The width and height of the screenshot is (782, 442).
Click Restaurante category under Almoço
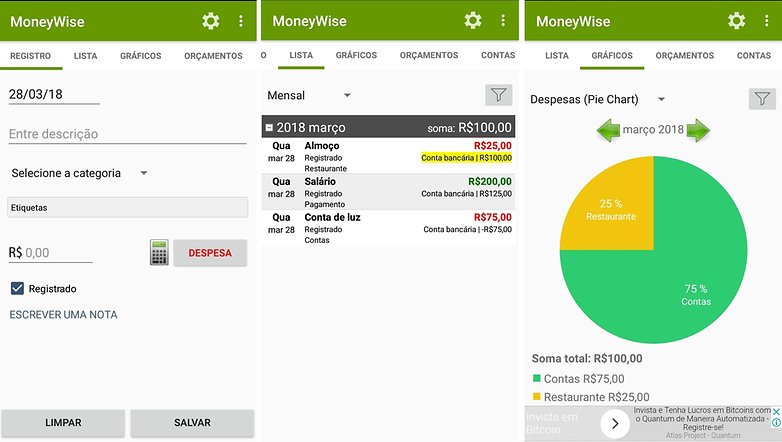tap(326, 169)
